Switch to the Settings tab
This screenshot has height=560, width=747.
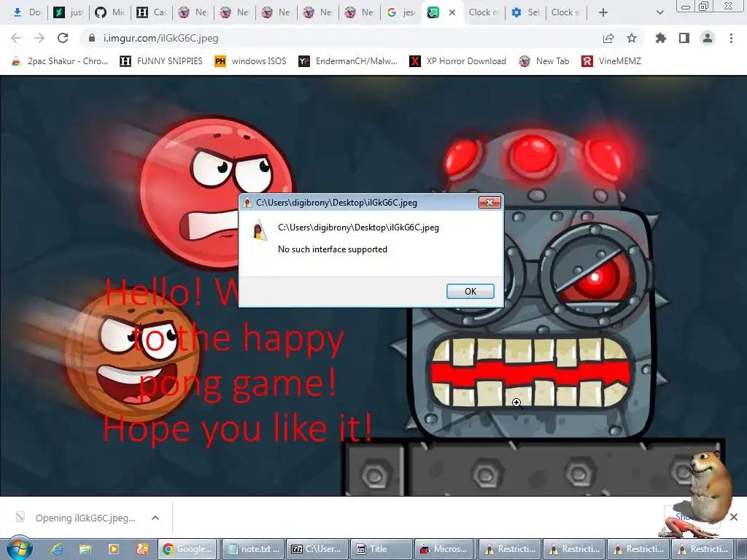tap(525, 12)
